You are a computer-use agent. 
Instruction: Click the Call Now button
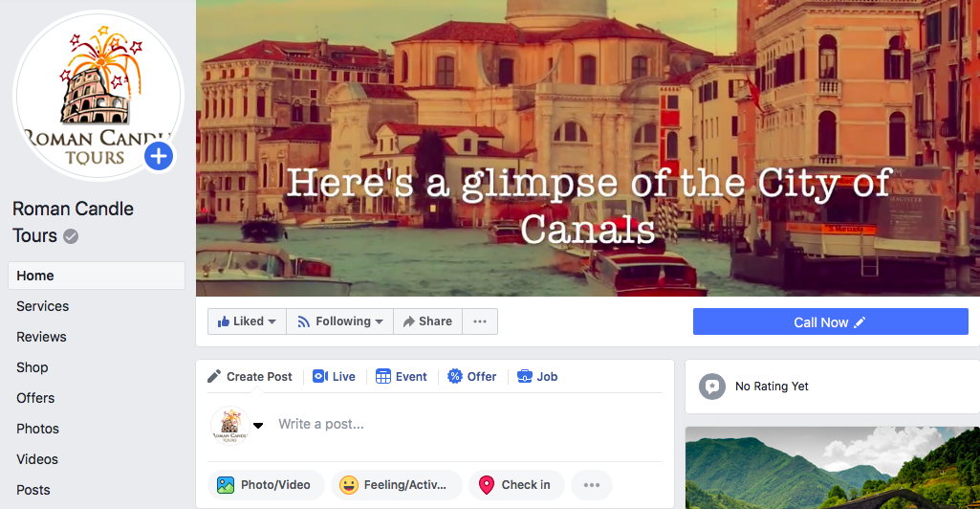pos(831,322)
